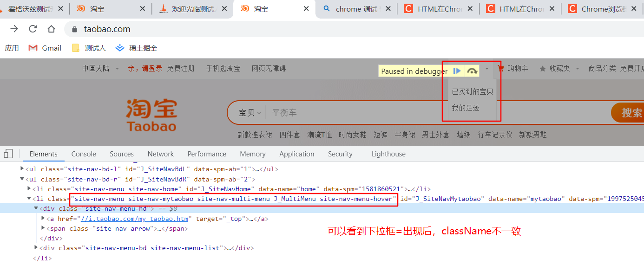Open the Elements panel tab
This screenshot has height=265, width=644.
(x=43, y=154)
